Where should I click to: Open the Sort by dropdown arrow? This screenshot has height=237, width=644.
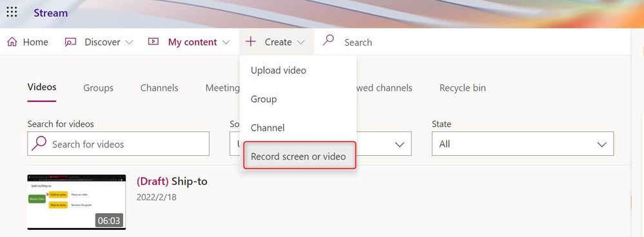click(399, 144)
